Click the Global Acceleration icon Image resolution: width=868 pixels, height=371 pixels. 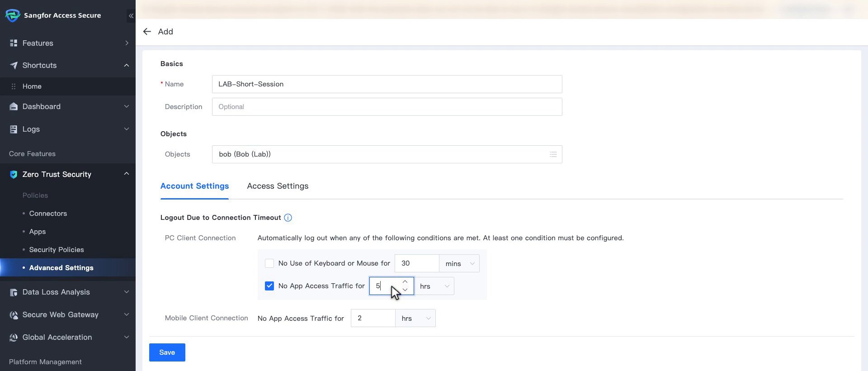(14, 338)
